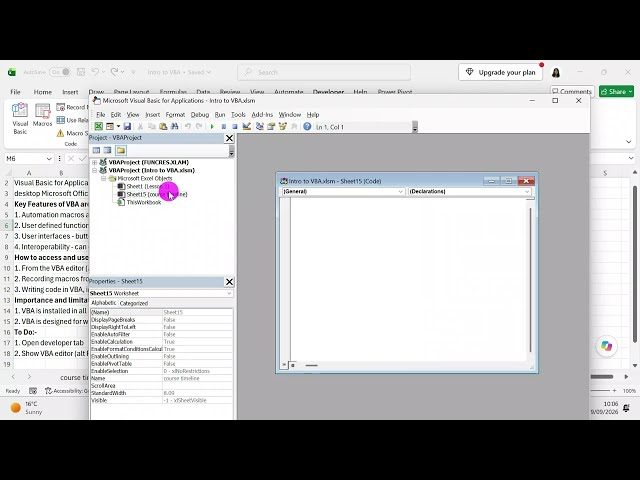Viewport: 640px width, 480px height.
Task: Click the Copy icon in VBA toolbar
Action: tap(152, 127)
